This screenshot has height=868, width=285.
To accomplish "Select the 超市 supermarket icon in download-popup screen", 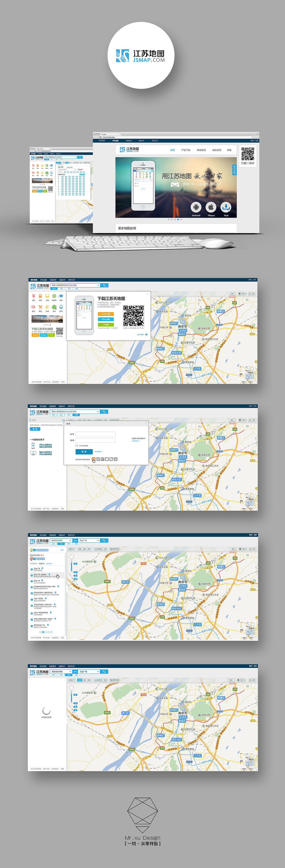I will [61, 307].
